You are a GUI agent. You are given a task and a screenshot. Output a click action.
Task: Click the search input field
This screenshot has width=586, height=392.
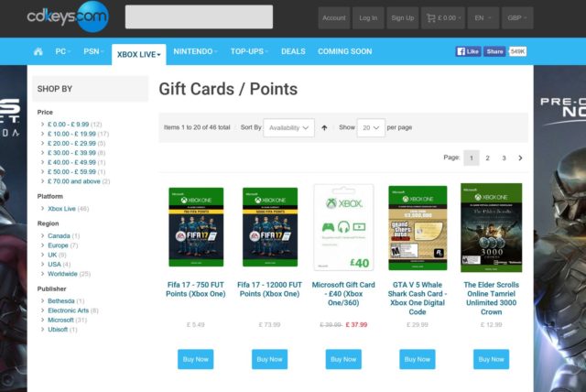[199, 16]
